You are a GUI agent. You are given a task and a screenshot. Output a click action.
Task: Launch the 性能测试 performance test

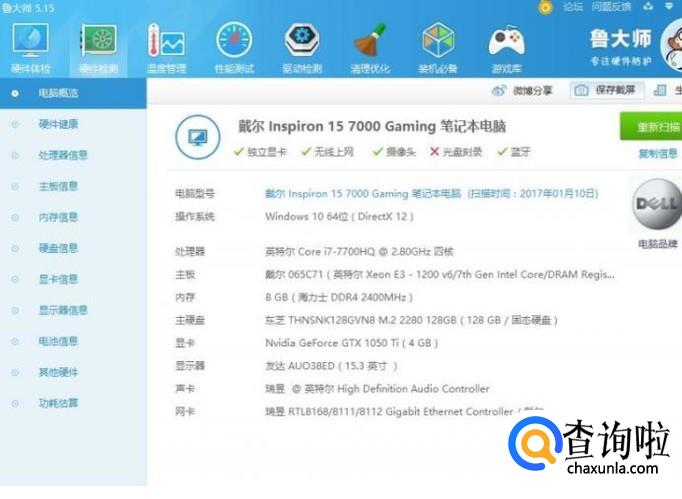234,43
